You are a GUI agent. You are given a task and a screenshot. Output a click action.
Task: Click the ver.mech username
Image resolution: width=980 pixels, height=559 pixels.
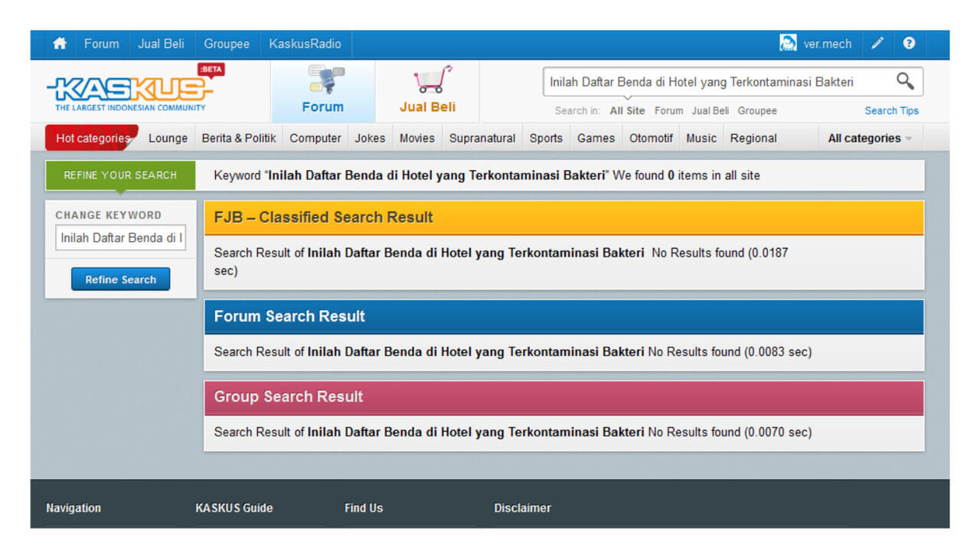point(827,44)
